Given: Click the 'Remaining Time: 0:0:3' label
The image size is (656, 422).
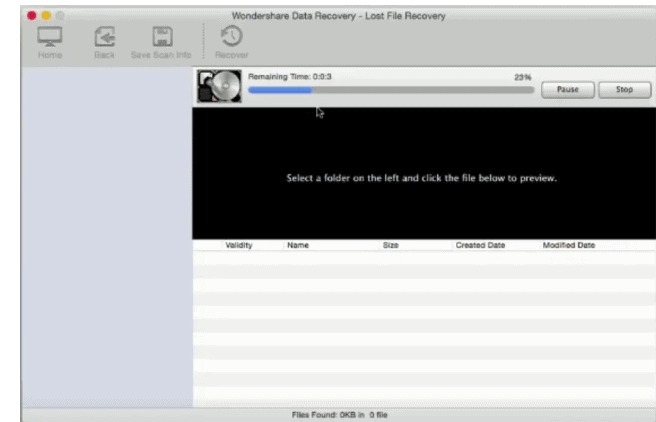Looking at the screenshot, I should click(290, 77).
